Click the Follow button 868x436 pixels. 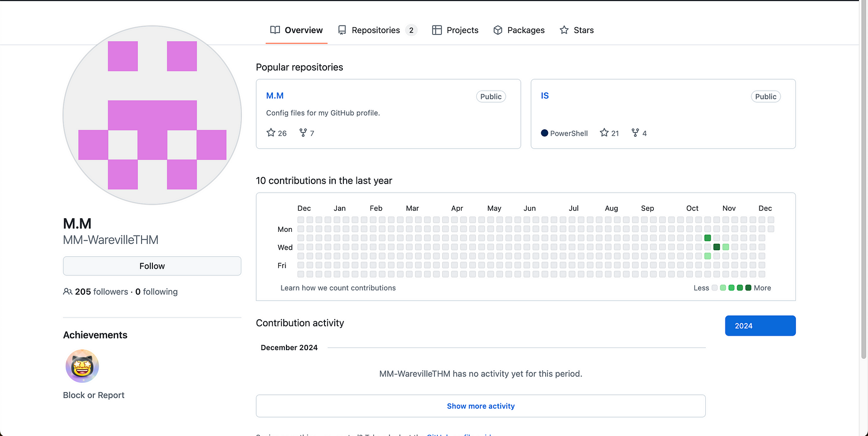pyautogui.click(x=152, y=266)
